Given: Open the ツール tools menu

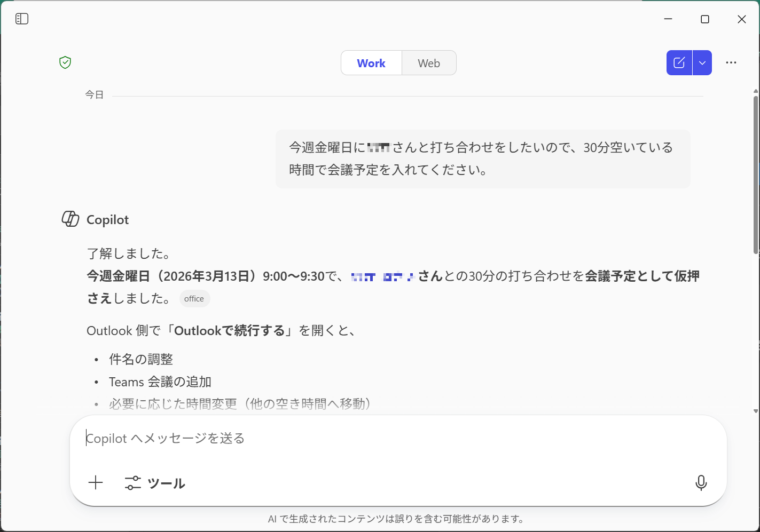Looking at the screenshot, I should coord(155,483).
